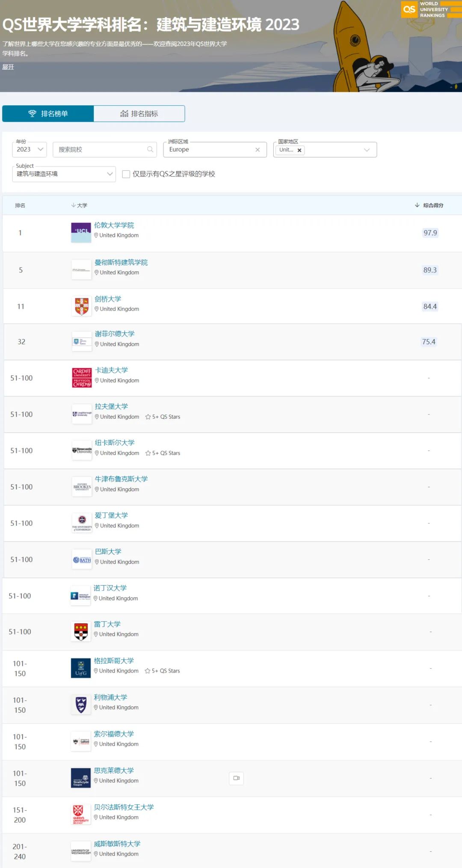Open the UCL logo for 伦敦大学学院
462x868 pixels.
(81, 233)
